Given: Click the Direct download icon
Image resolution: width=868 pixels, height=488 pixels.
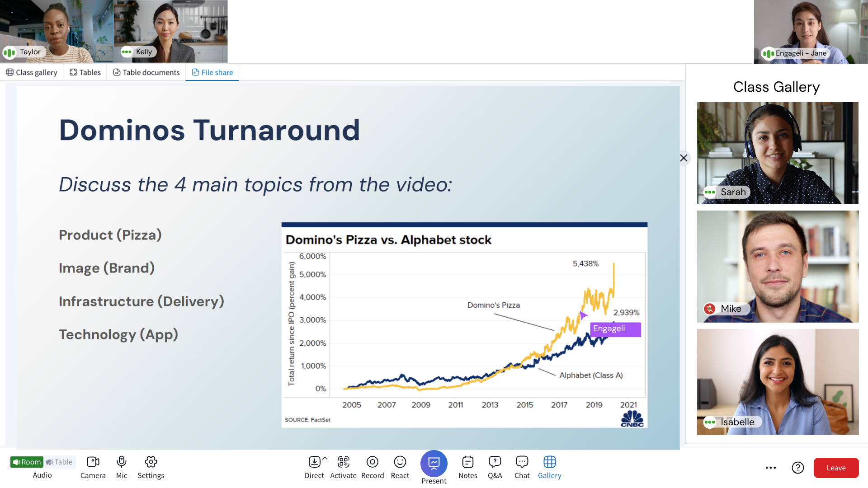Looking at the screenshot, I should 314,462.
